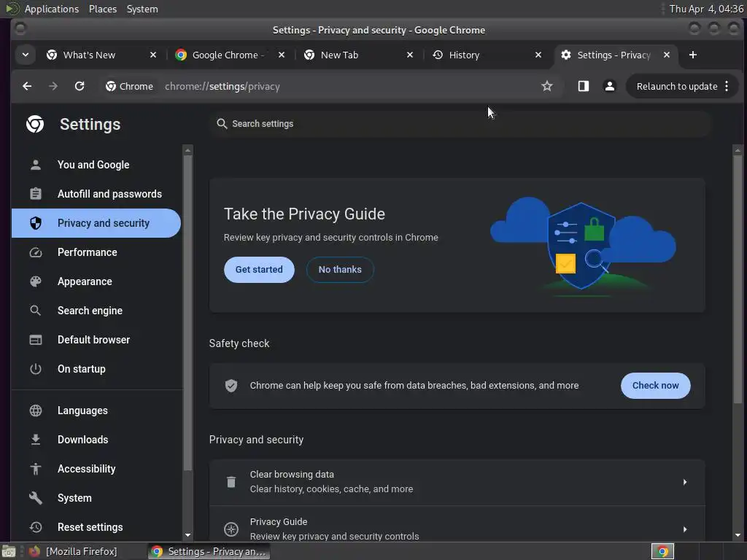Expand Privacy Guide row chevron arrow
Screen dimensions: 747x560
[x=684, y=529]
